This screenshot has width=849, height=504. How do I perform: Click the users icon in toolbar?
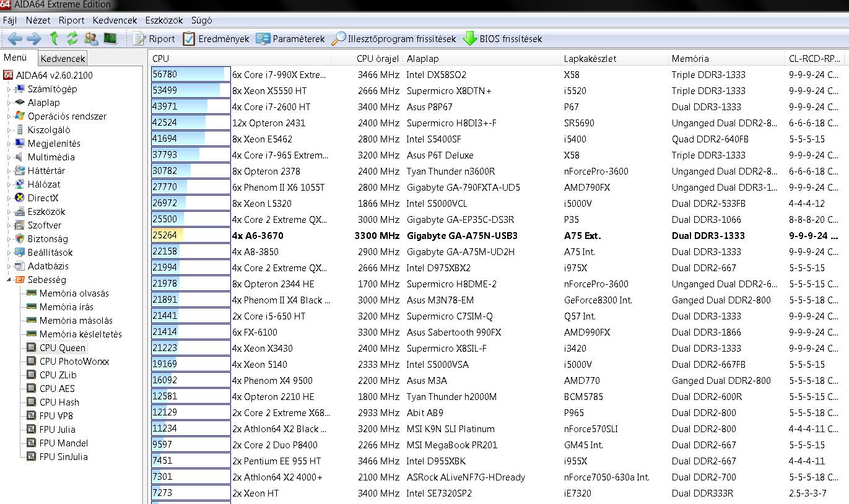(x=91, y=38)
